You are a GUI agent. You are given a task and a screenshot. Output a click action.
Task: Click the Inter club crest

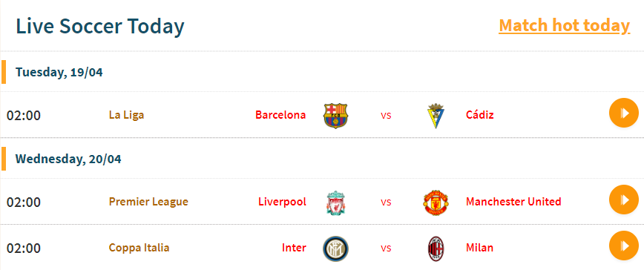335,248
